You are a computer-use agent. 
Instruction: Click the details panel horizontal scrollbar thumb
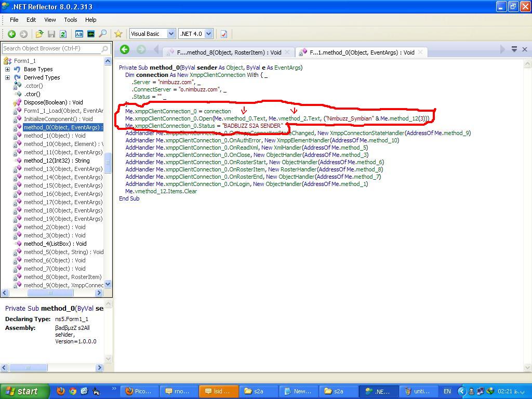[28, 368]
